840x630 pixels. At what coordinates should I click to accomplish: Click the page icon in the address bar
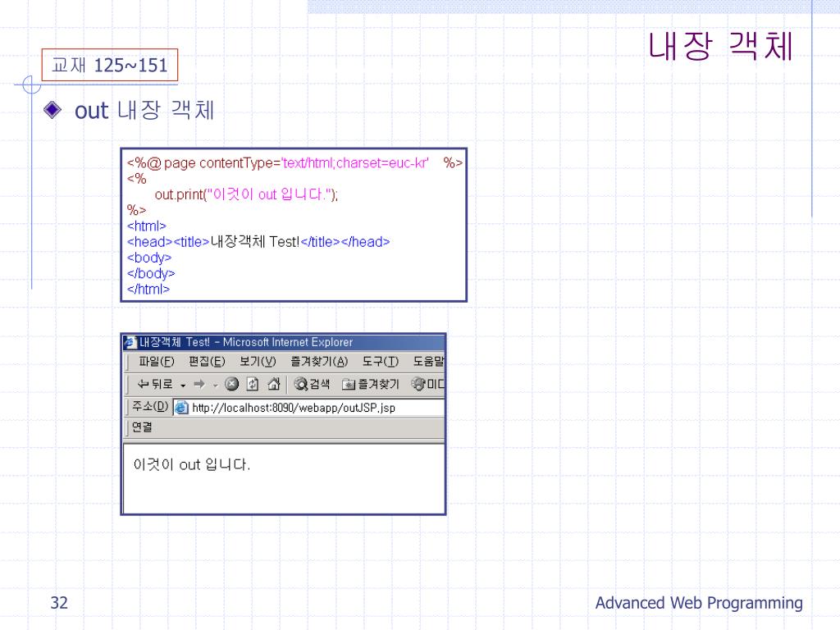(x=181, y=408)
